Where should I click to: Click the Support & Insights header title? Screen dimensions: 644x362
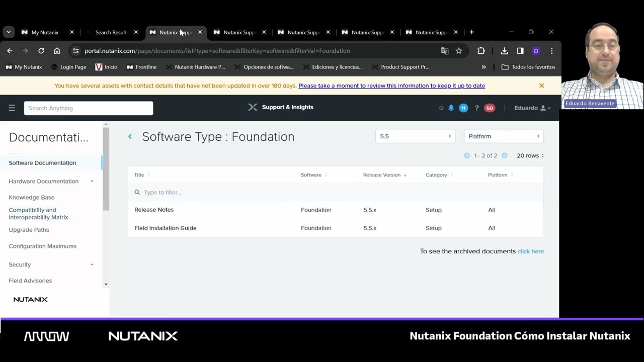(288, 107)
